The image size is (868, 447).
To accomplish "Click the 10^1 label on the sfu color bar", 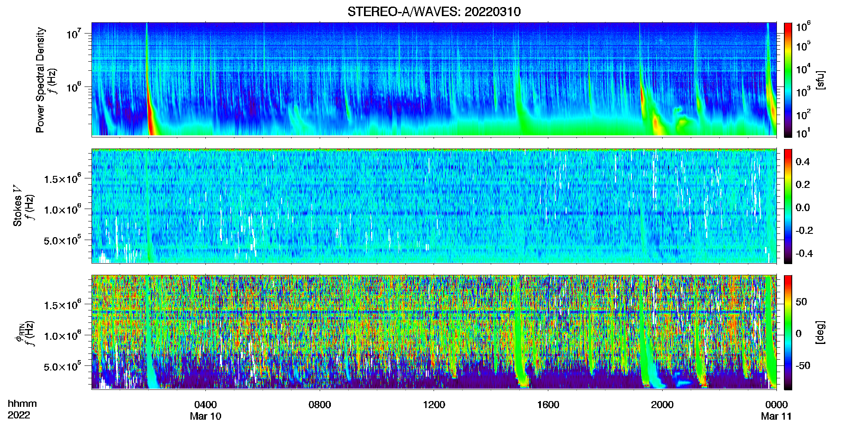I will 803,133.
